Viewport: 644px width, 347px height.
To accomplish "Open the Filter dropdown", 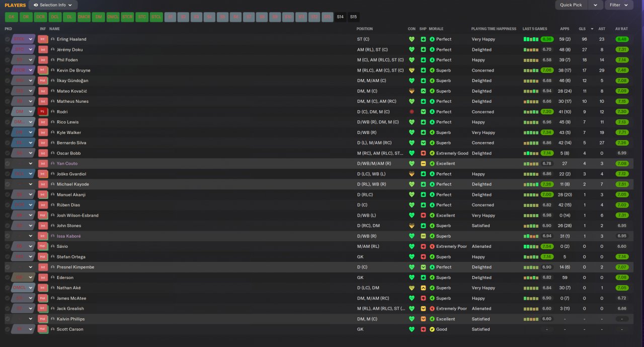I will (619, 5).
